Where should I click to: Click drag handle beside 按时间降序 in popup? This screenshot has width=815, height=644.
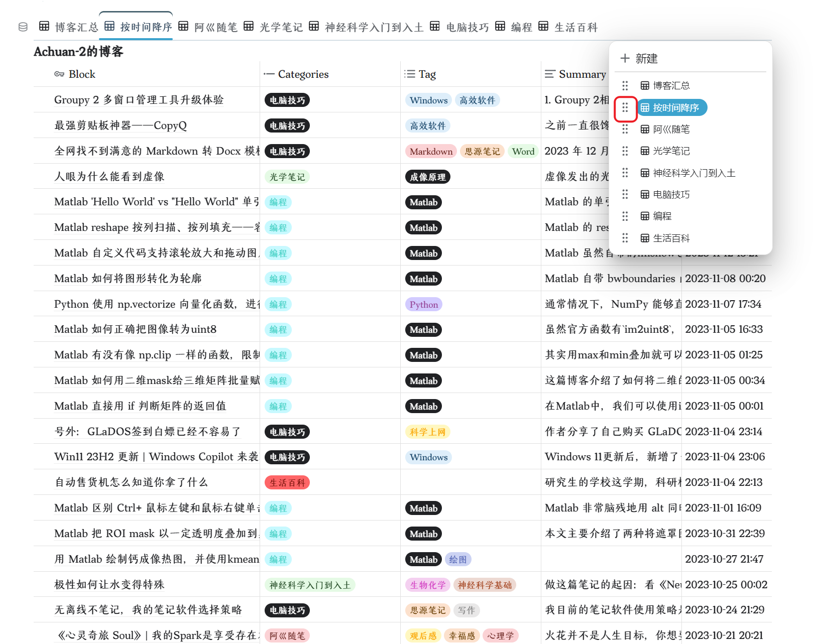[625, 108]
